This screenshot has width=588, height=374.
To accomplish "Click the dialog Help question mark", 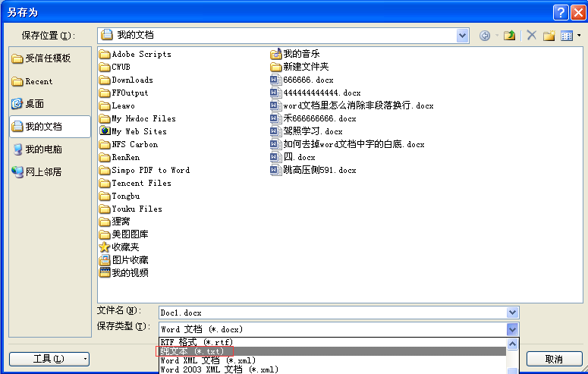I will coord(561,13).
